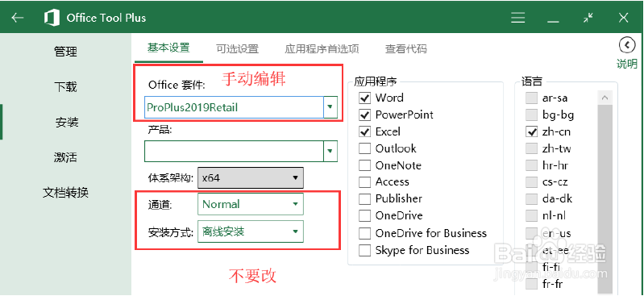This screenshot has height=296, width=644.
Task: Click the compact mode arrows icon
Action: 588,18
